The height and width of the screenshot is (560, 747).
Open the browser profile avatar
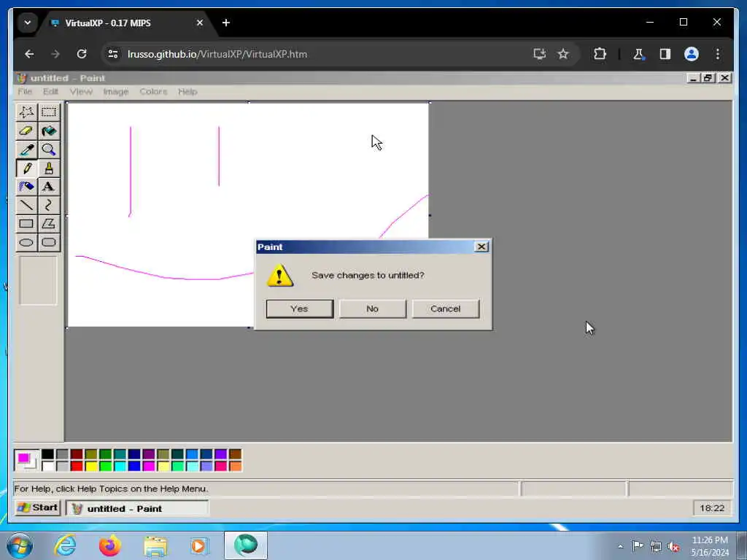tap(692, 54)
